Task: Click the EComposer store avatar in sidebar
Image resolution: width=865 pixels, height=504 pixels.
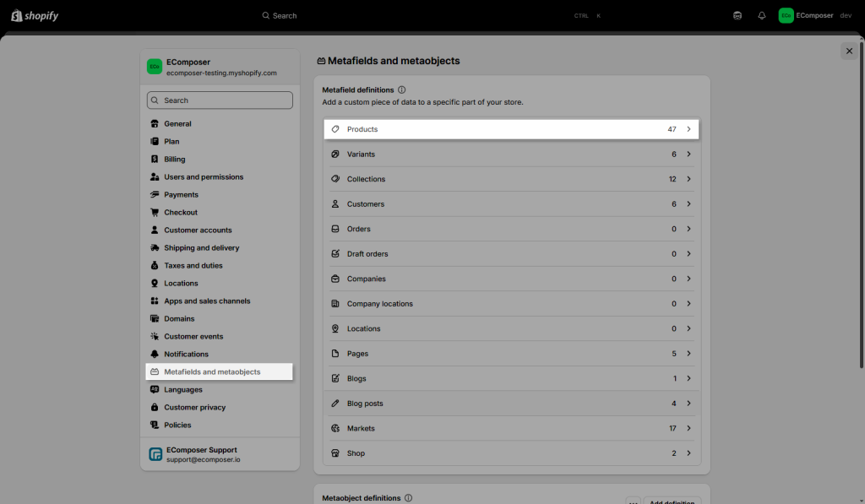Action: [155, 67]
